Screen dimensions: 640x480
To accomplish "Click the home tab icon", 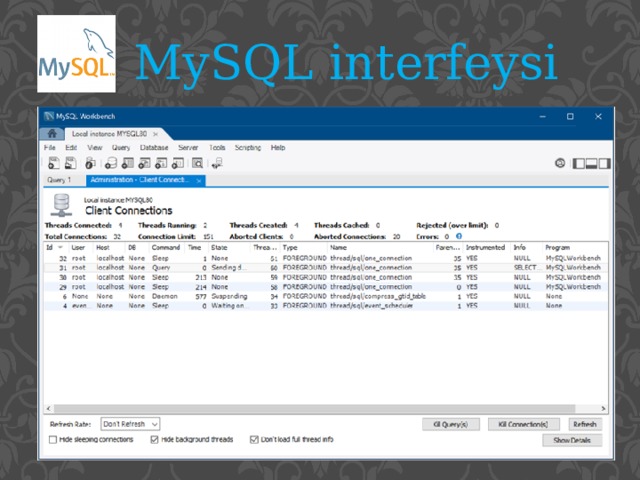I will pos(52,133).
